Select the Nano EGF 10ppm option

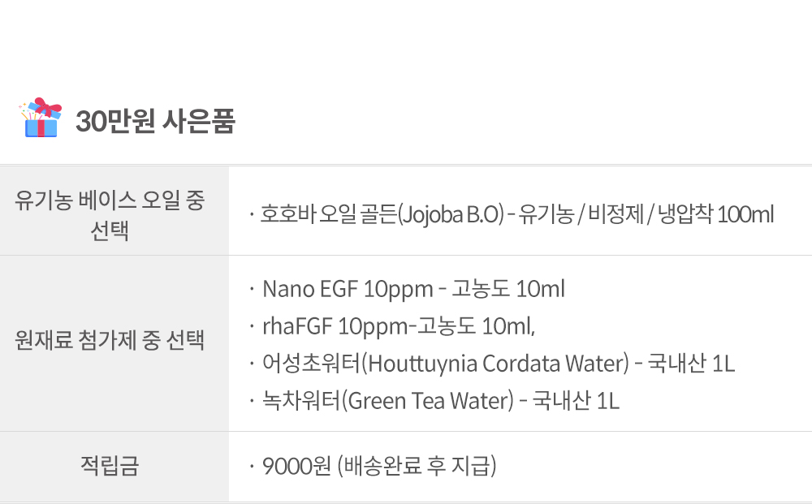click(x=348, y=289)
